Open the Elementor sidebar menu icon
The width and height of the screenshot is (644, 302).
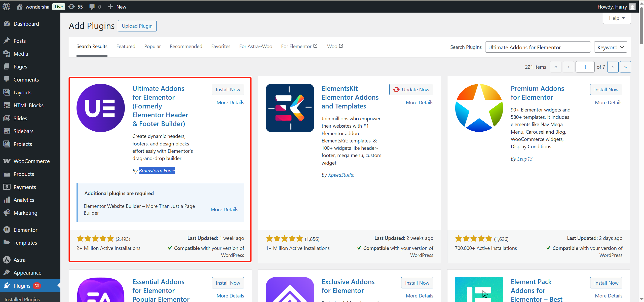(x=7, y=230)
